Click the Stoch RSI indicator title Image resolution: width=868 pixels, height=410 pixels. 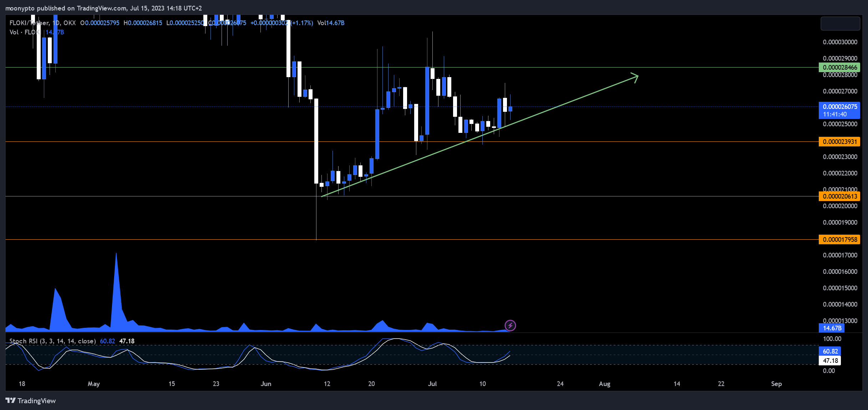[52, 341]
